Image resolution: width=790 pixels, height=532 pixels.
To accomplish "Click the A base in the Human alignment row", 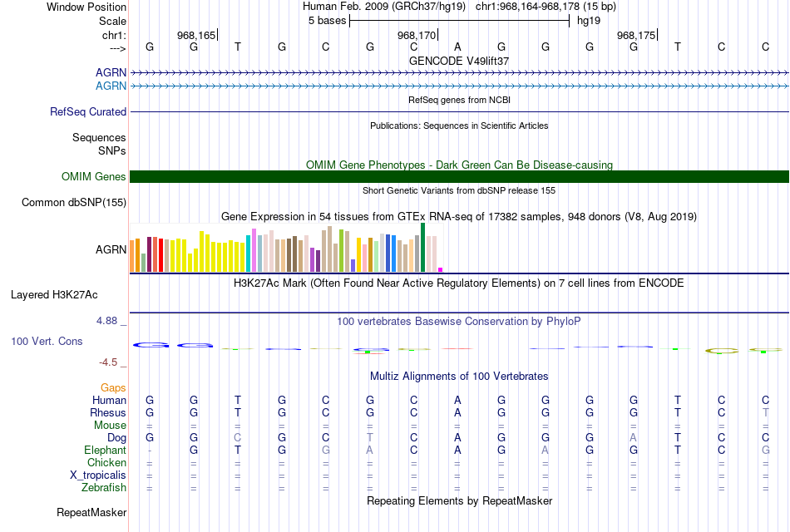I will (x=457, y=400).
